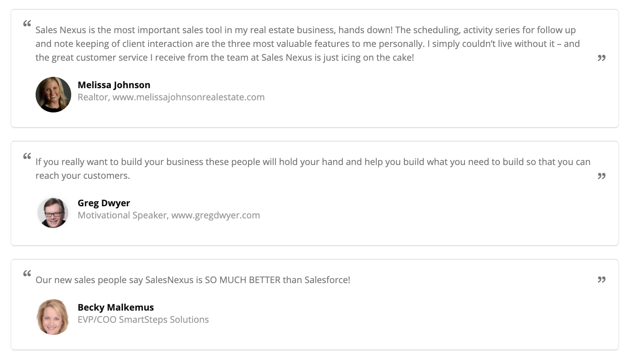This screenshot has width=628, height=364.
Task: Select the Becky Malkemus name heading
Action: (x=116, y=307)
